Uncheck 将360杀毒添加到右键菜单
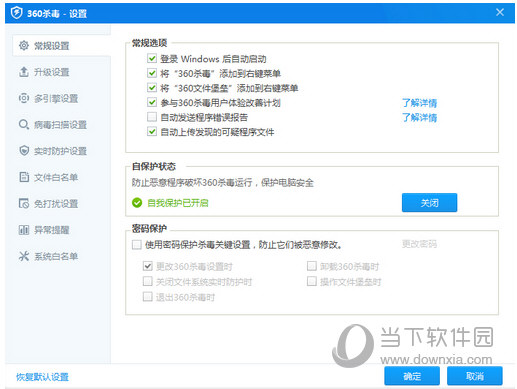The width and height of the screenshot is (517, 389). 152,73
